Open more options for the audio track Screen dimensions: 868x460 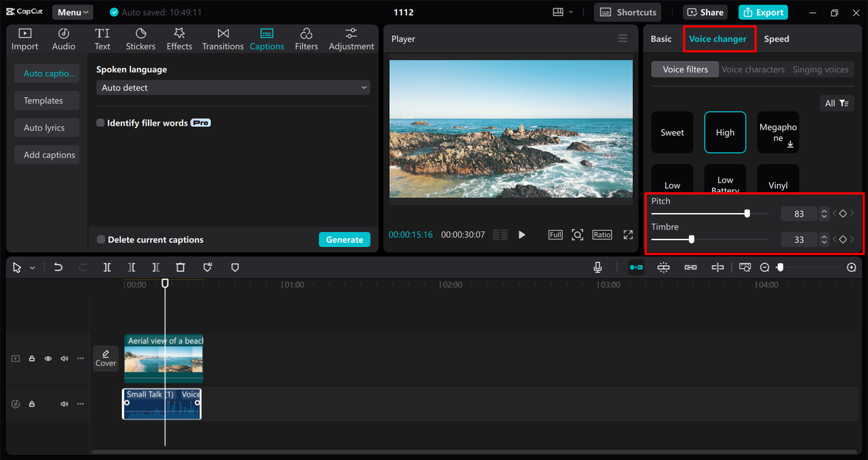tap(81, 404)
